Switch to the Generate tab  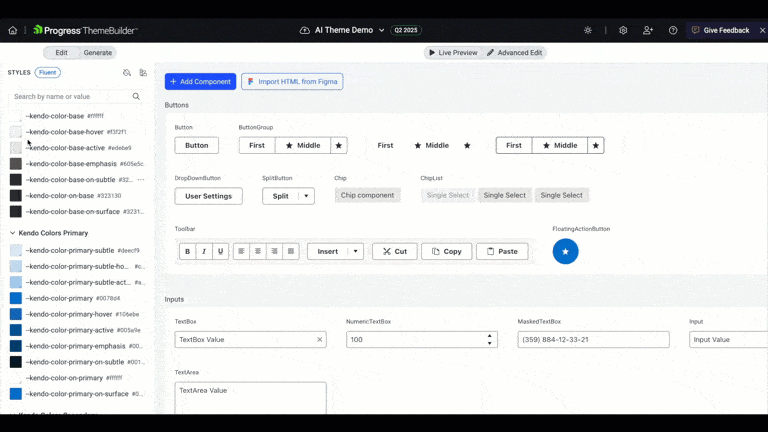coord(97,52)
